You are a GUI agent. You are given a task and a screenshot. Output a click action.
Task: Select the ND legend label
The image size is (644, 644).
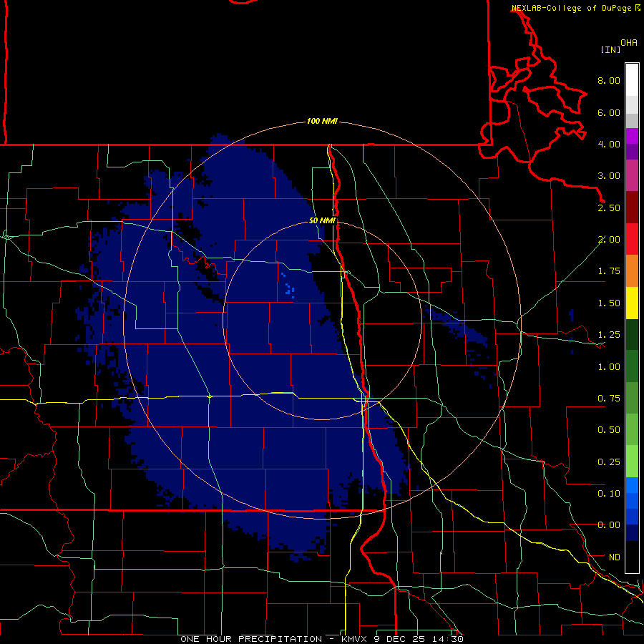pos(615,557)
